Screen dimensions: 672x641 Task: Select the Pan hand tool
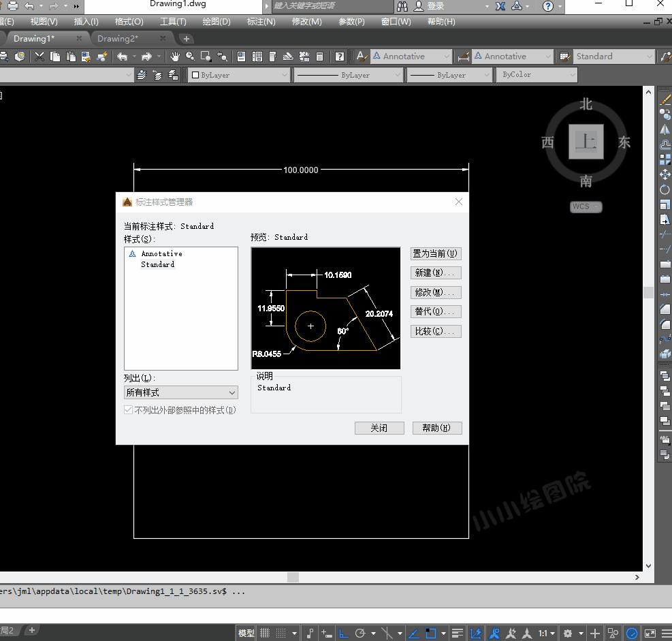(x=175, y=57)
